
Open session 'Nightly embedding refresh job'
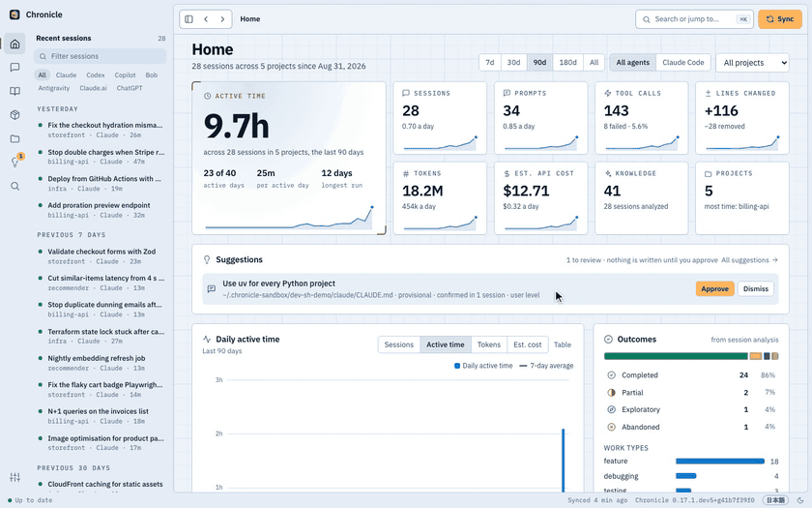click(101, 363)
